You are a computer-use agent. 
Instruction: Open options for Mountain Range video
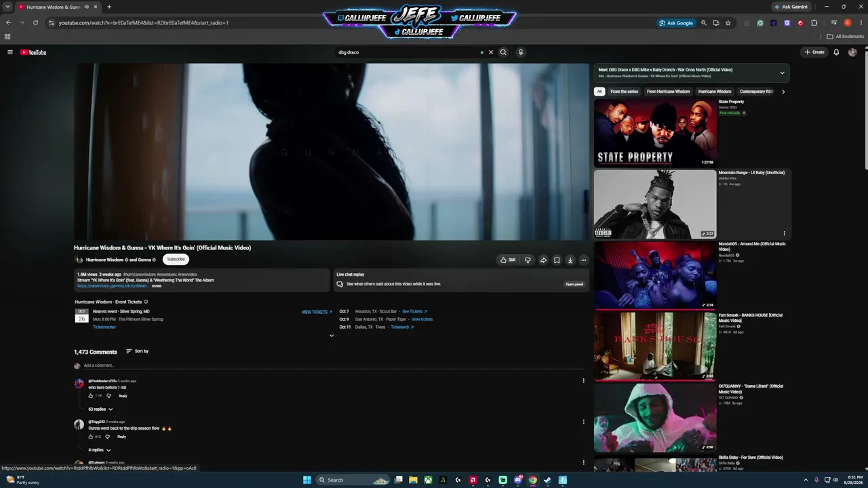[784, 234]
